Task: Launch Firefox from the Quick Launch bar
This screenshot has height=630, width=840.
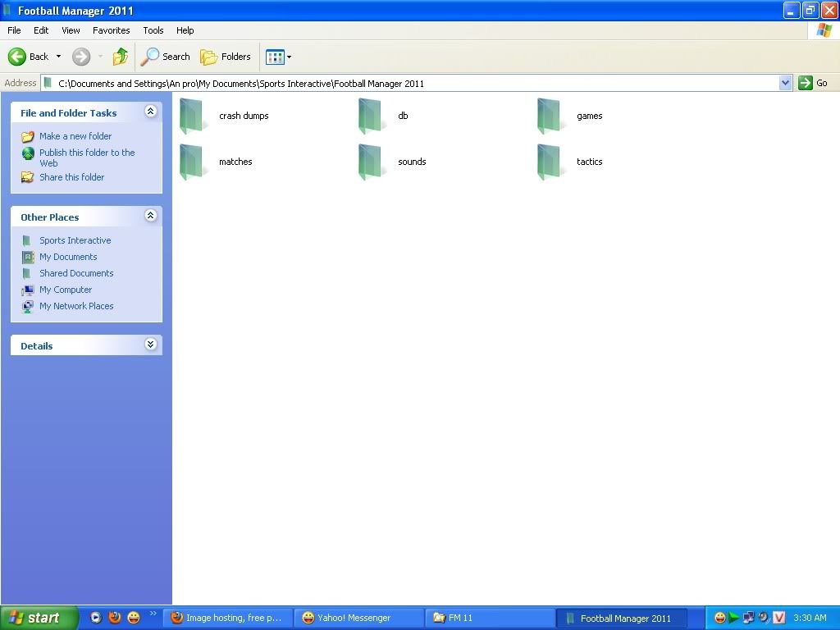Action: (x=115, y=618)
